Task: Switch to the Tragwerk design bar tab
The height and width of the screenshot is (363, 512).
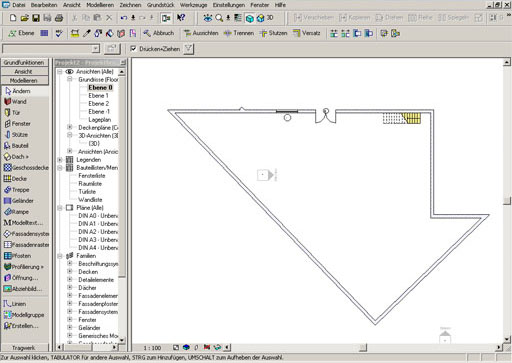Action: (x=24, y=348)
